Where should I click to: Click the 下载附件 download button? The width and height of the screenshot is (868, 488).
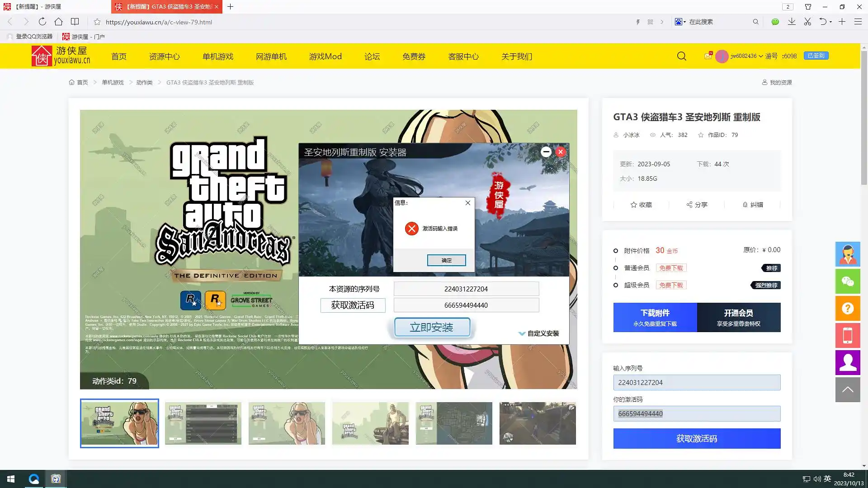click(655, 317)
